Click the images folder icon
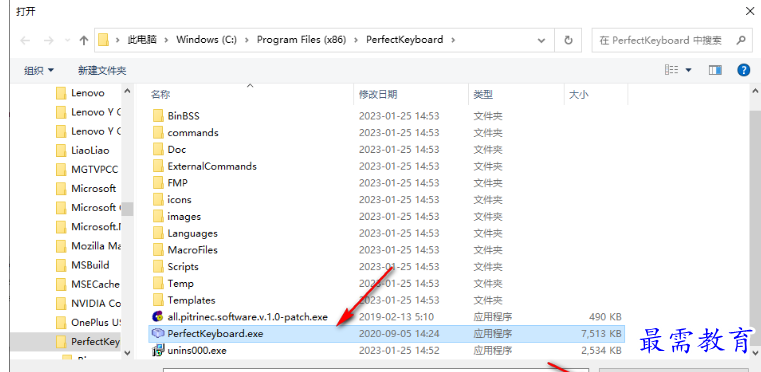 (158, 216)
